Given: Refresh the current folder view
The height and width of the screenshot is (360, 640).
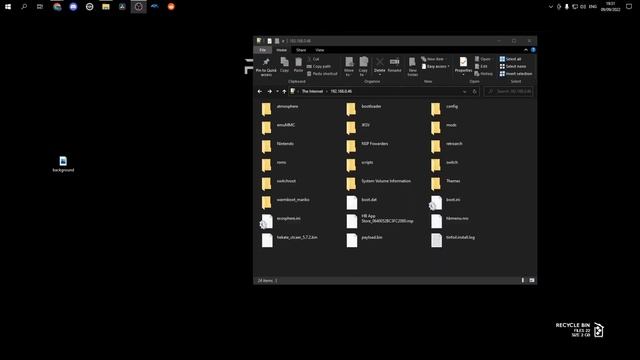Looking at the screenshot, I should [x=474, y=91].
